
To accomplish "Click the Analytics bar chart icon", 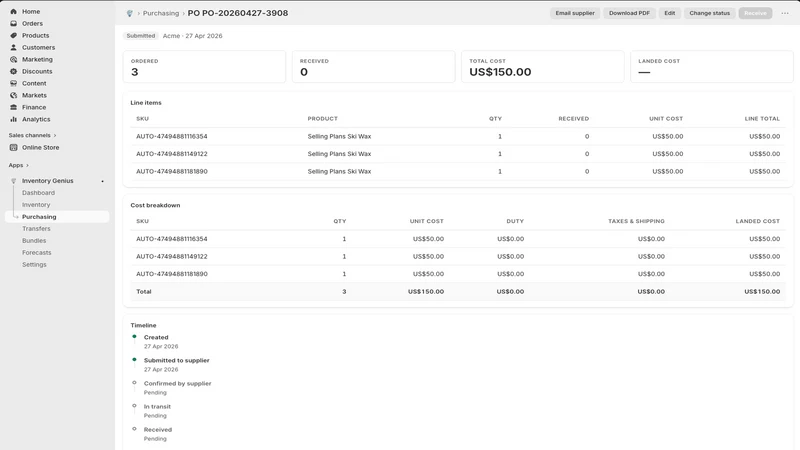I will pyautogui.click(x=13, y=119).
